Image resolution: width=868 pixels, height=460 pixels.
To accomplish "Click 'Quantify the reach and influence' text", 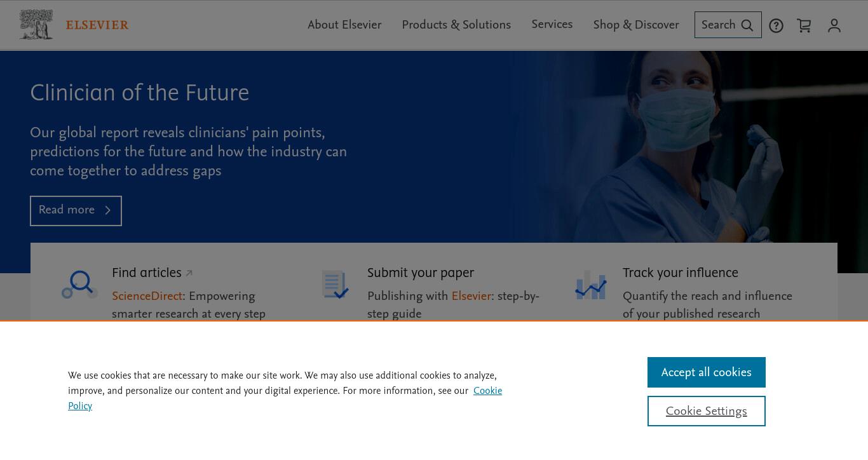I will point(707,296).
